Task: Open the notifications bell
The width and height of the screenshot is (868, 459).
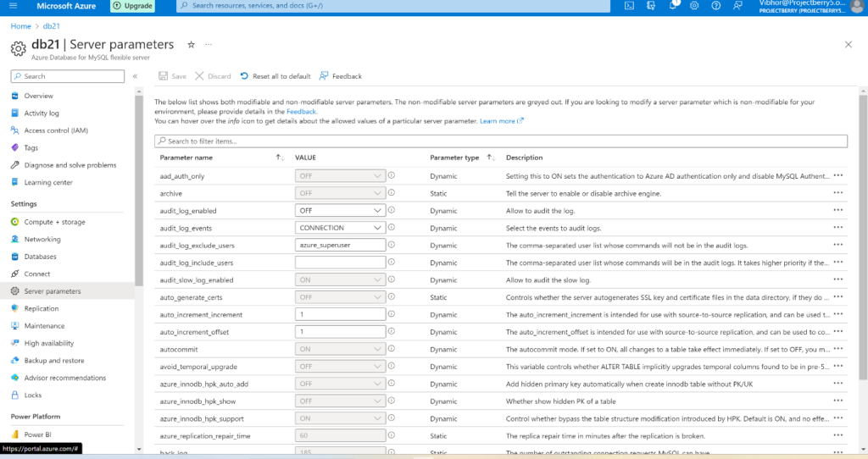Action: (x=672, y=6)
